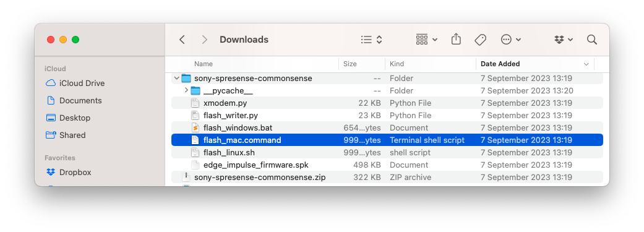Select the file name flash_windows.bat
The height and width of the screenshot is (232, 644).
click(x=238, y=127)
